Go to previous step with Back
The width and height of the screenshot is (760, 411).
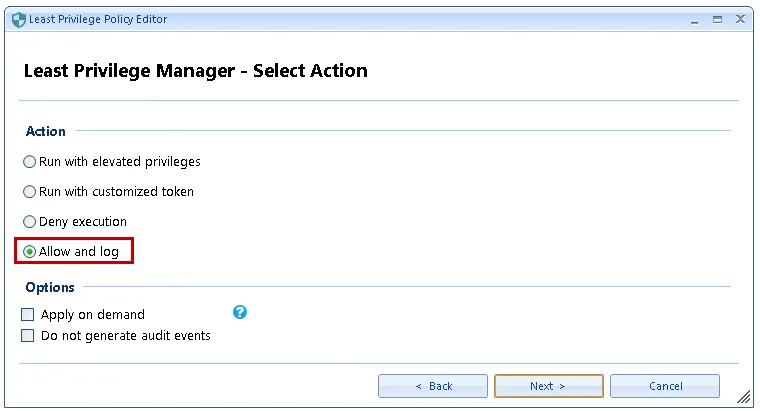click(433, 386)
